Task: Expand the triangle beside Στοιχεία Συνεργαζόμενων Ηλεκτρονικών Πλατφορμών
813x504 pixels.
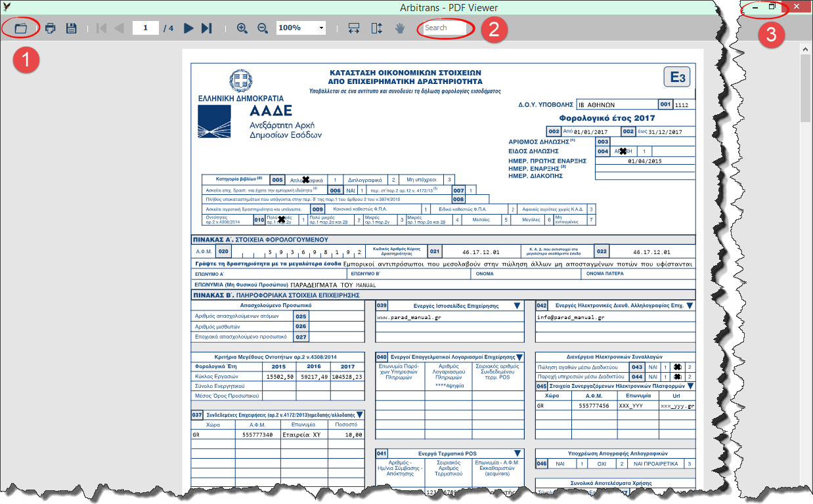Action: pos(690,386)
